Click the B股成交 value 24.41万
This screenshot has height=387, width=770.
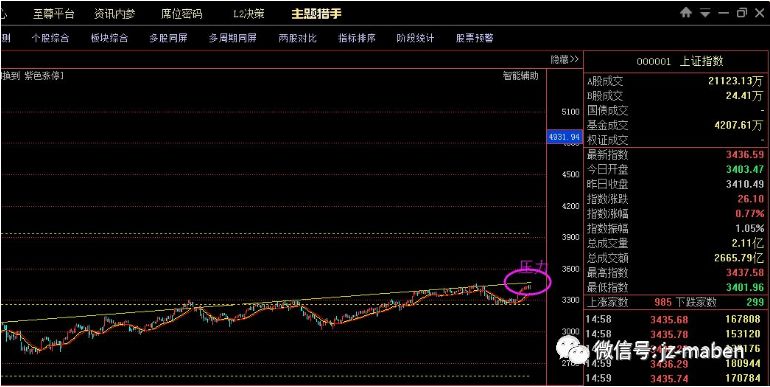[x=744, y=96]
